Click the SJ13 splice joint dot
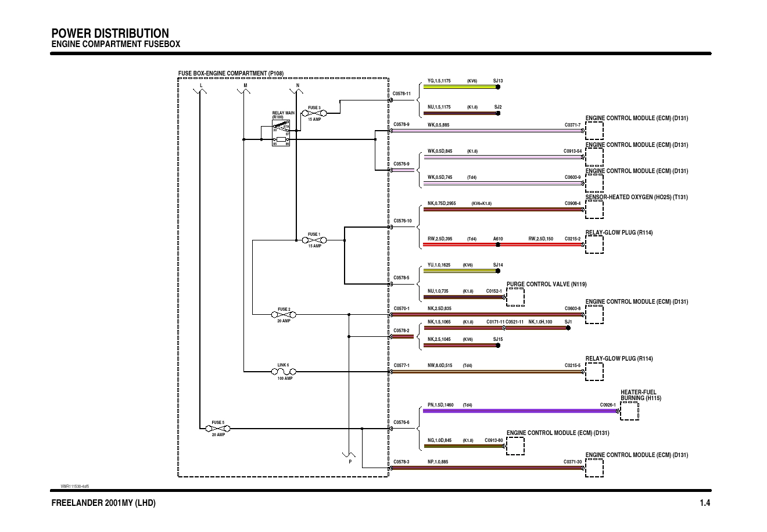This screenshot has height=532, width=767. pyautogui.click(x=498, y=87)
